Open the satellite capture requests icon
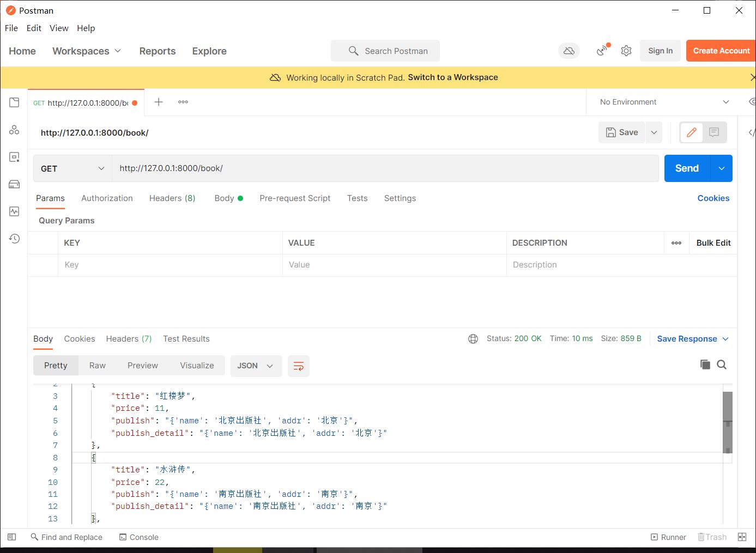 coord(602,50)
